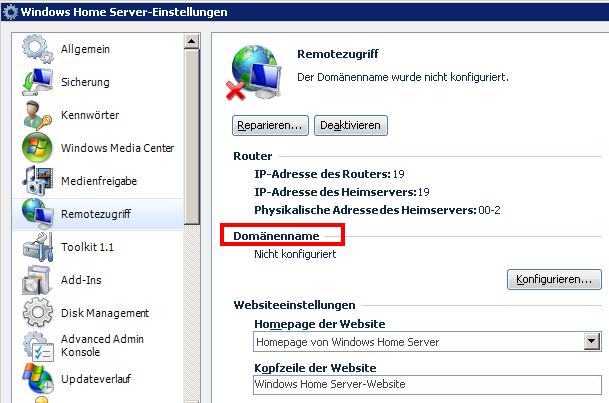Image resolution: width=609 pixels, height=403 pixels.
Task: Click Konfigurieren... for the domain name
Action: click(x=554, y=279)
